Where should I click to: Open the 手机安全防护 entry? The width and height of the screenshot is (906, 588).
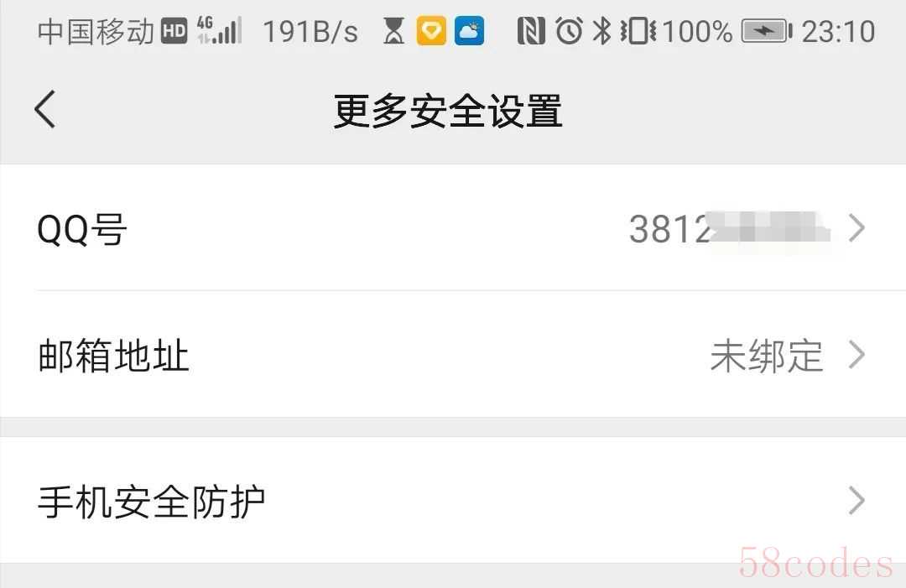tap(453, 501)
